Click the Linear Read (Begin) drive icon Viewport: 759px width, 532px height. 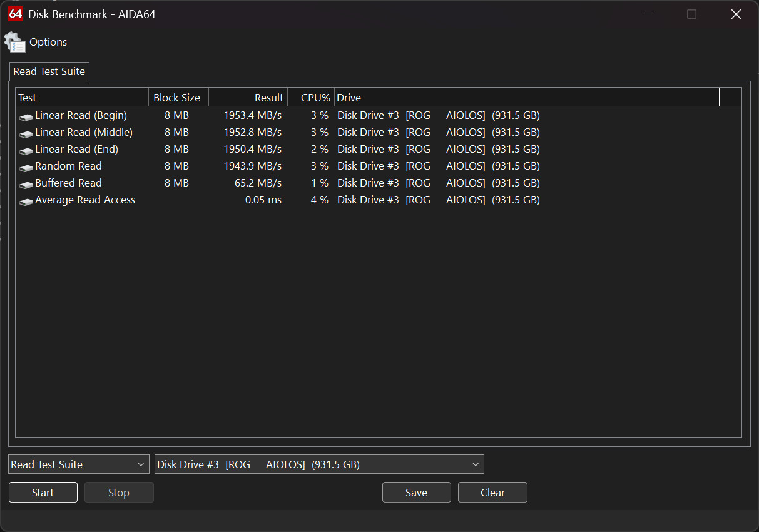26,116
